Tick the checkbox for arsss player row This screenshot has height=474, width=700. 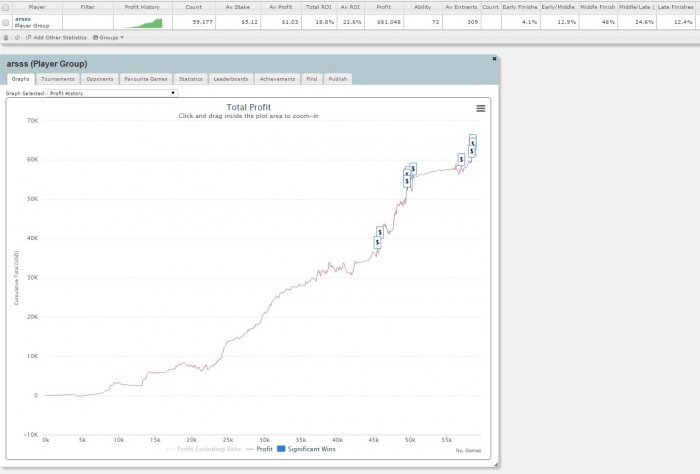6,21
